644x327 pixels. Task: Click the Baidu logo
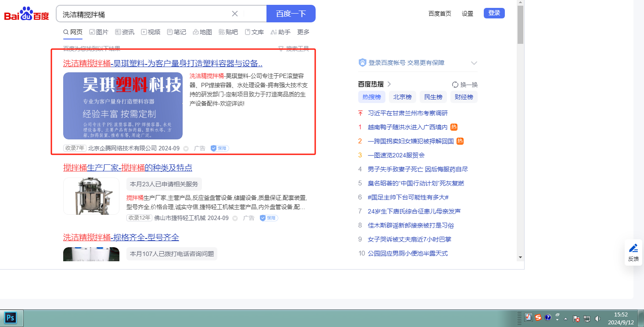point(26,14)
